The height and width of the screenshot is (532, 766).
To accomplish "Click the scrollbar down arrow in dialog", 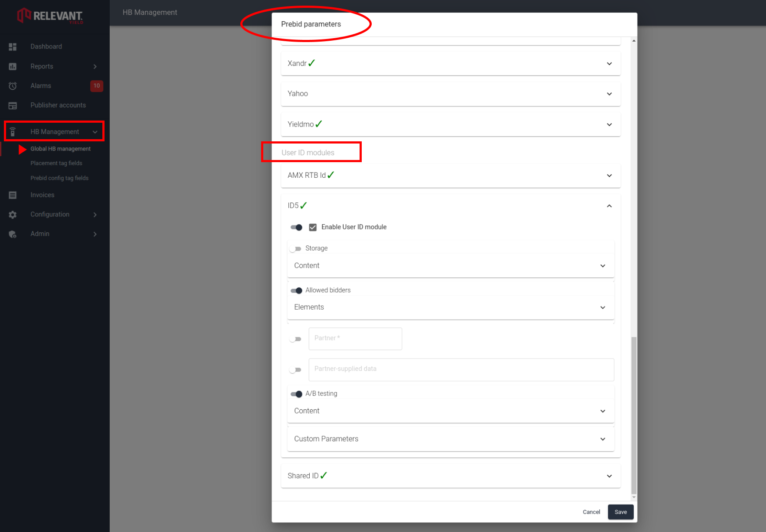I will pos(634,497).
